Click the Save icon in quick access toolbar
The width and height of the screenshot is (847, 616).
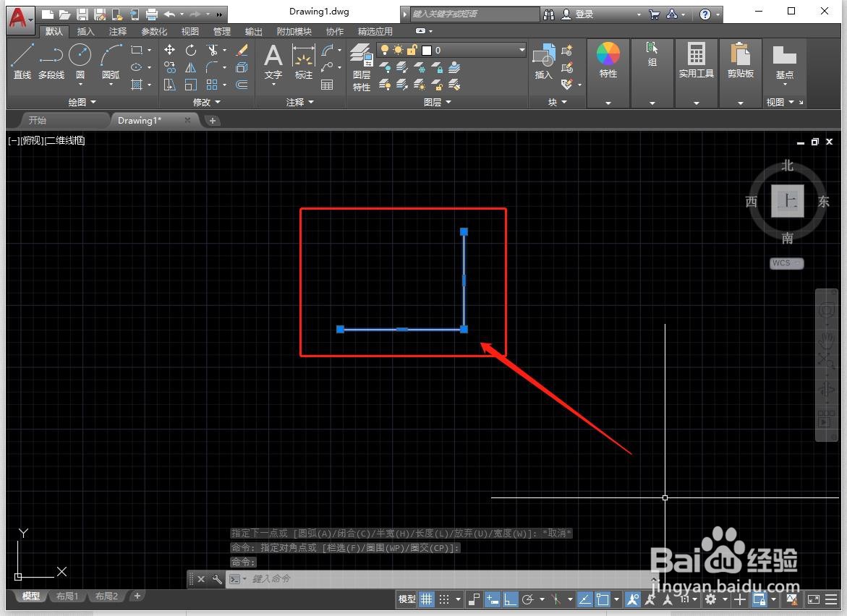82,14
